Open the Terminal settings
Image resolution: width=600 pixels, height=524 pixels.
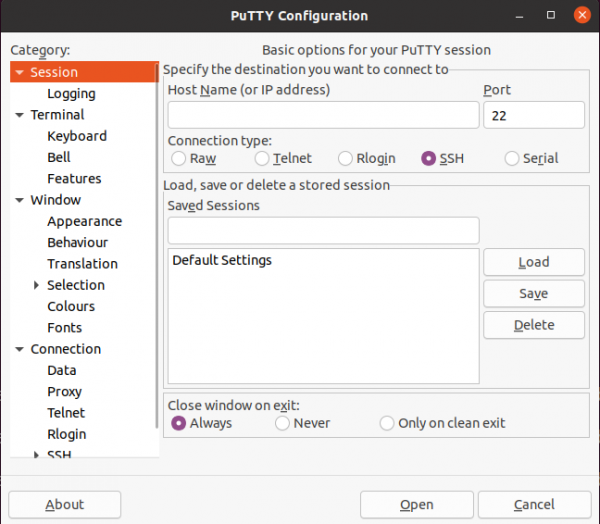[x=57, y=115]
